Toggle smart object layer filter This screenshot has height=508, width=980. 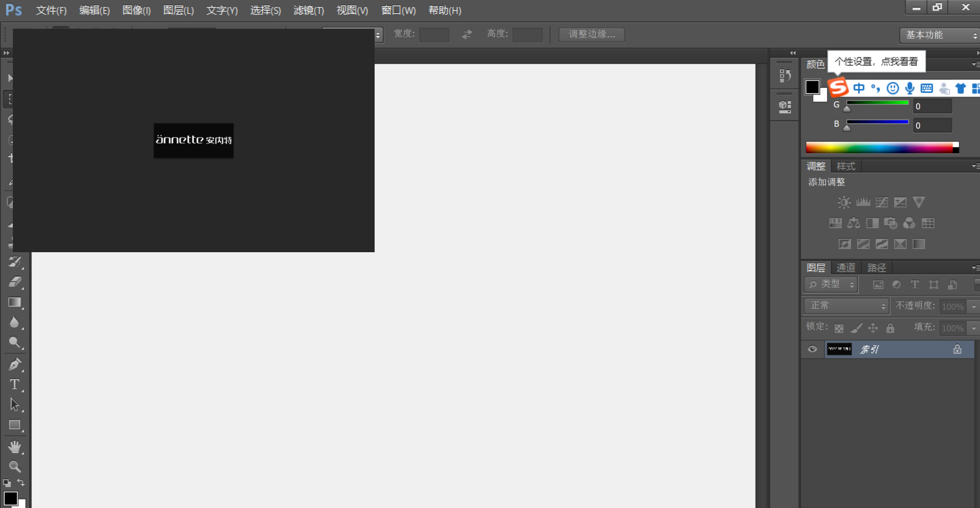[952, 285]
